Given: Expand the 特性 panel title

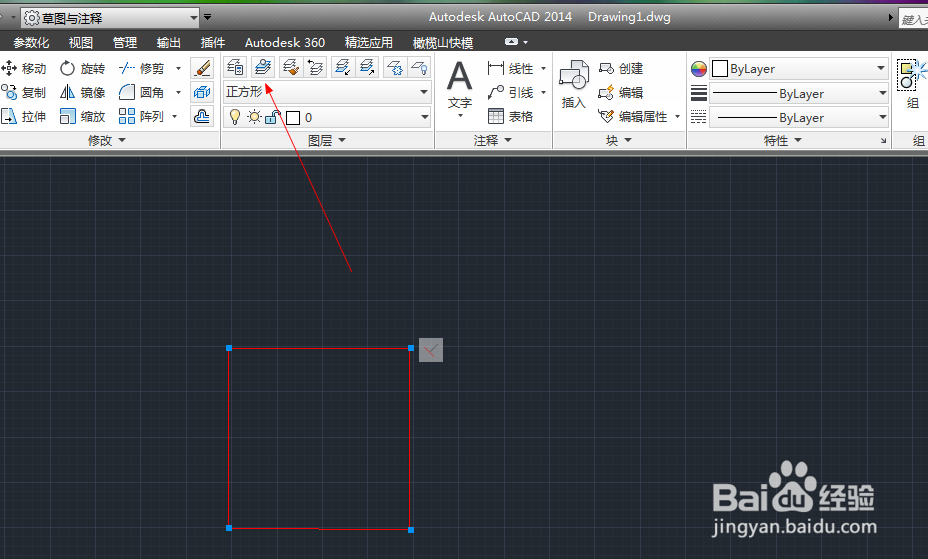Looking at the screenshot, I should point(782,140).
